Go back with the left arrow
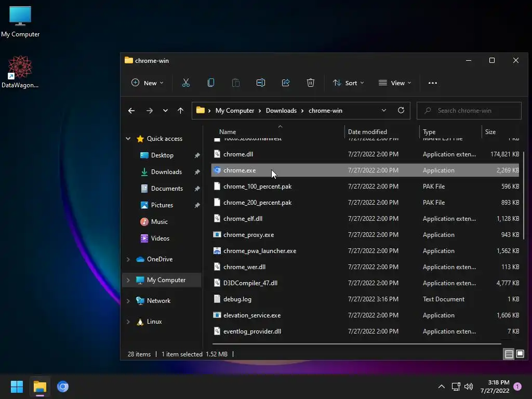Viewport: 532px width, 399px height. (131, 111)
